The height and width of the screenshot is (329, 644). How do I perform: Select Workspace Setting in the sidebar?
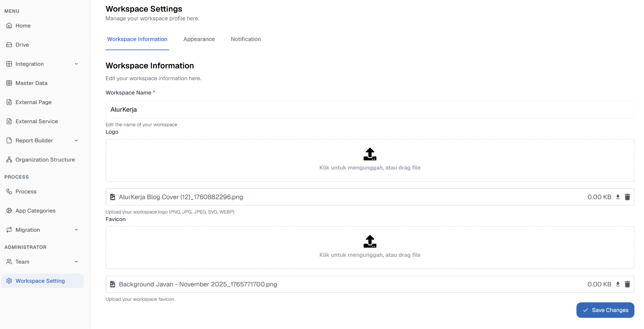click(42, 281)
